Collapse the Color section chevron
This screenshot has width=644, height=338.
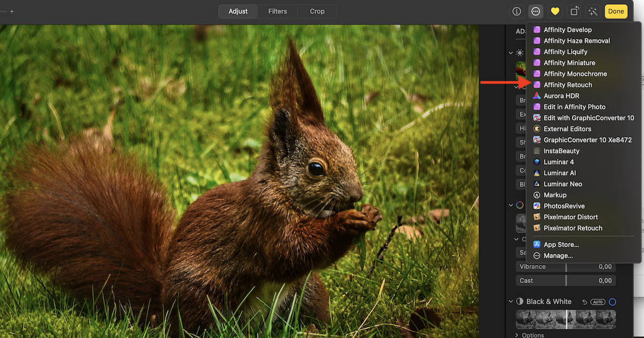click(511, 205)
